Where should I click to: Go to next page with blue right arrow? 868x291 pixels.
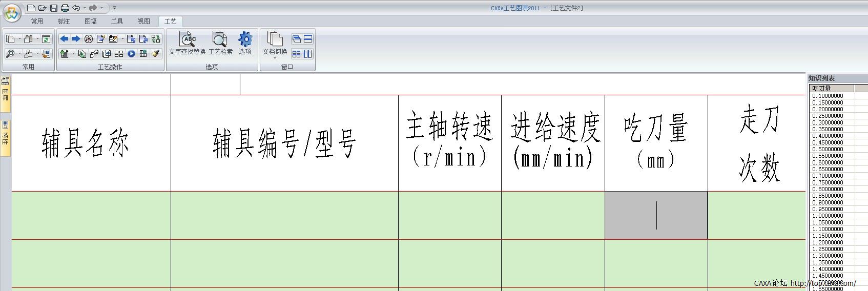[76, 39]
